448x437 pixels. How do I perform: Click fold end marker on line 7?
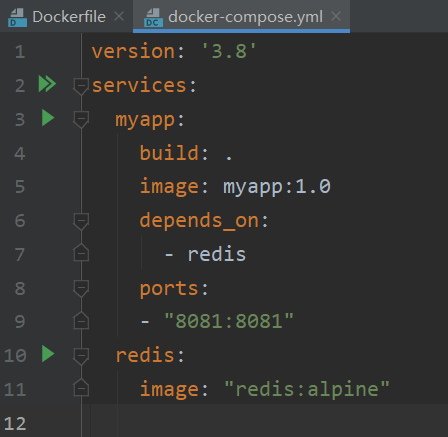[81, 252]
